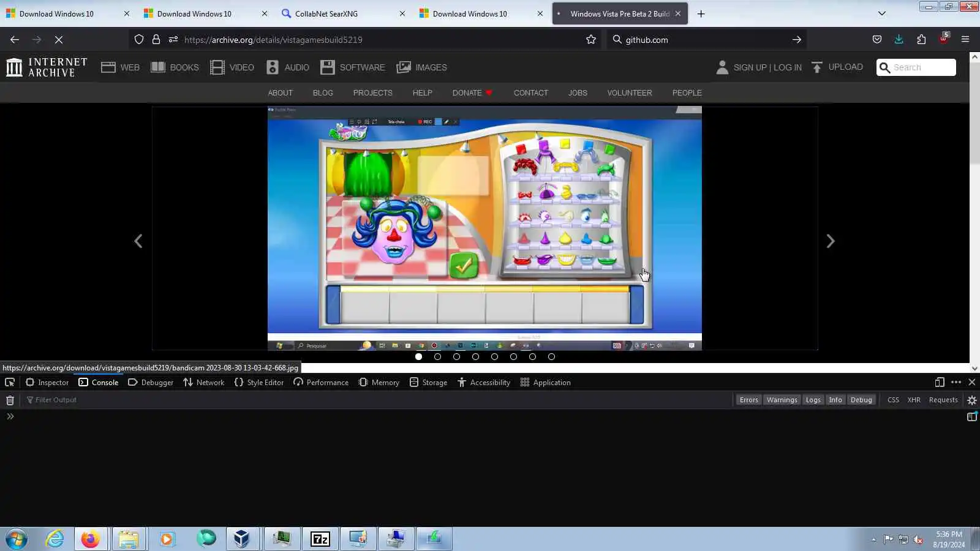
Task: Open the volume control in system tray
Action: click(x=918, y=539)
